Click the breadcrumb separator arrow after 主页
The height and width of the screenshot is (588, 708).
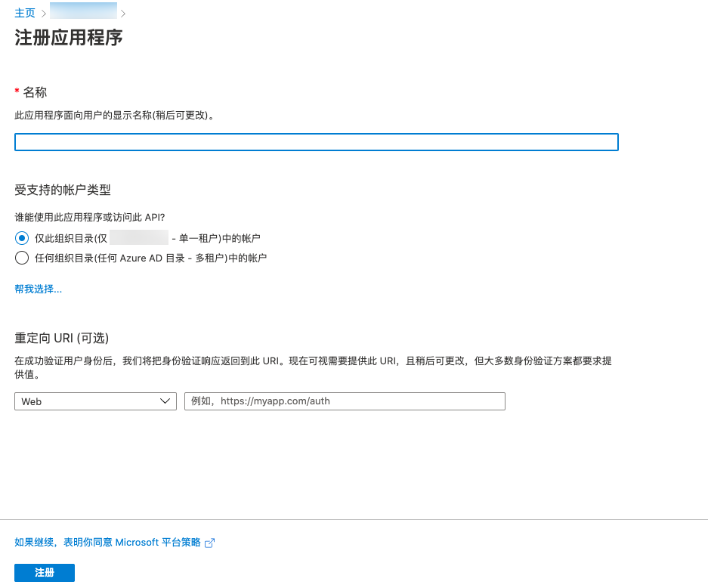tap(44, 14)
